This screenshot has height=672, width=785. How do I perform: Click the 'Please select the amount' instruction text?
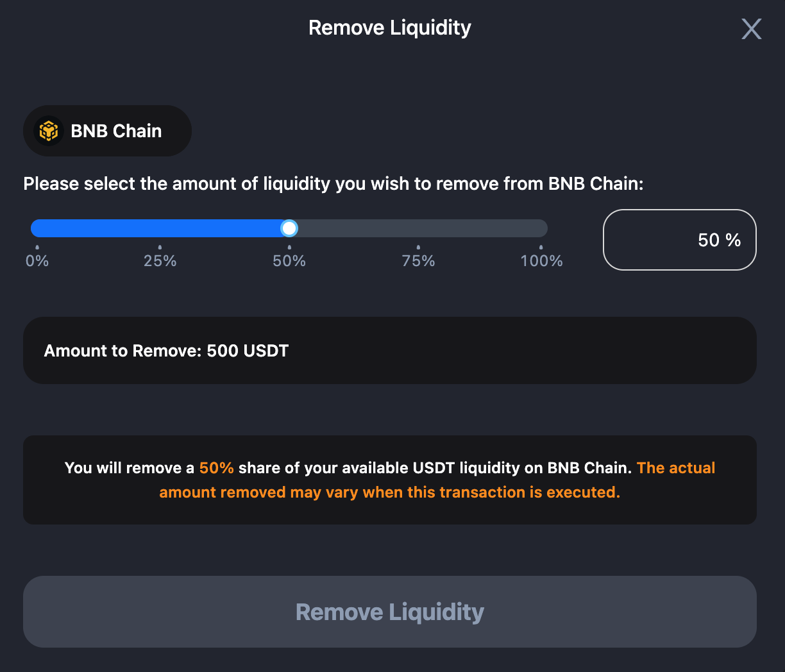(x=333, y=184)
